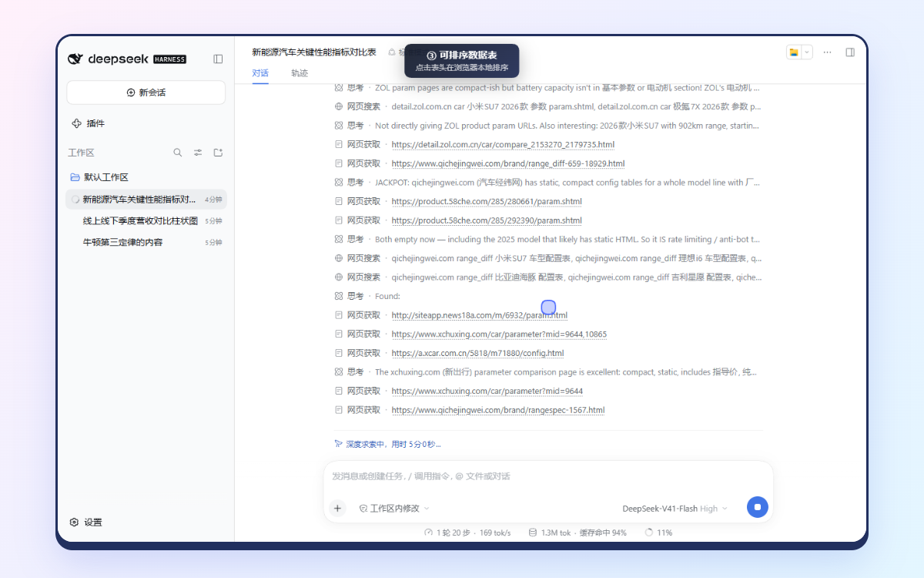Open link detail.zol.com.cn/car/compare_2153270_2179735.html
This screenshot has height=578, width=924.
[x=503, y=144]
